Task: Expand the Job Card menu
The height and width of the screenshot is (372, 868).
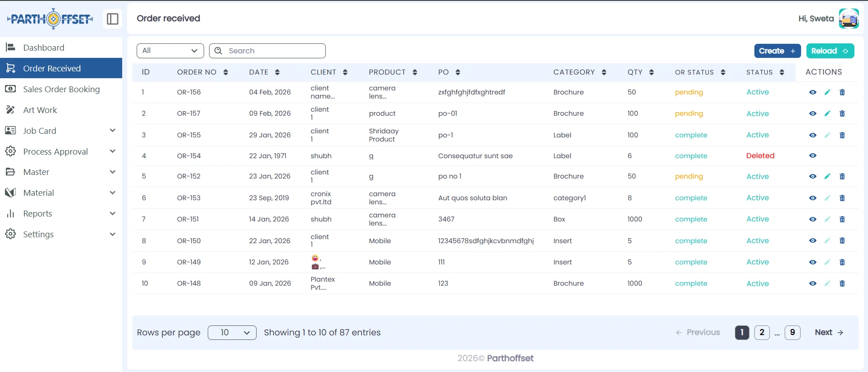Action: (61, 131)
